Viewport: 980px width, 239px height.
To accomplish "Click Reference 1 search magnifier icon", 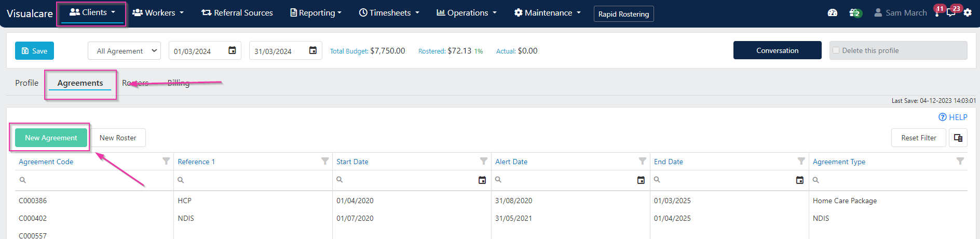I will coord(181,180).
